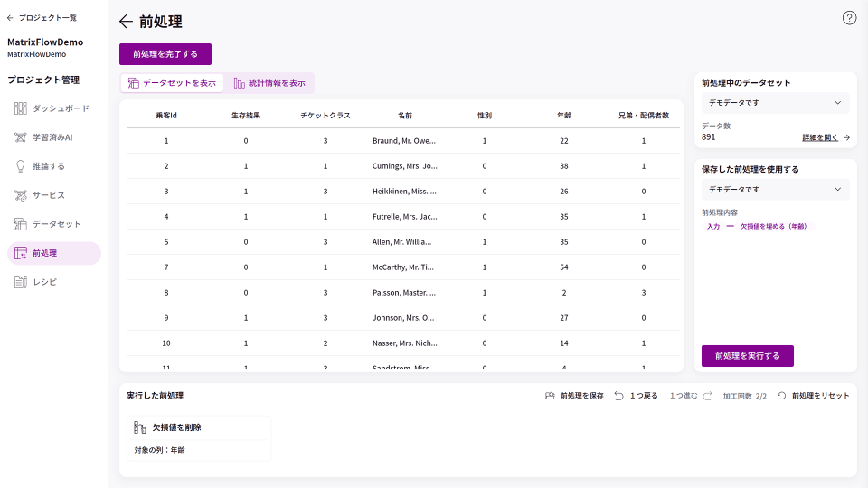This screenshot has width=868, height=488.
Task: Click the 兄弟・配偶者数 column header
Action: [x=644, y=116]
